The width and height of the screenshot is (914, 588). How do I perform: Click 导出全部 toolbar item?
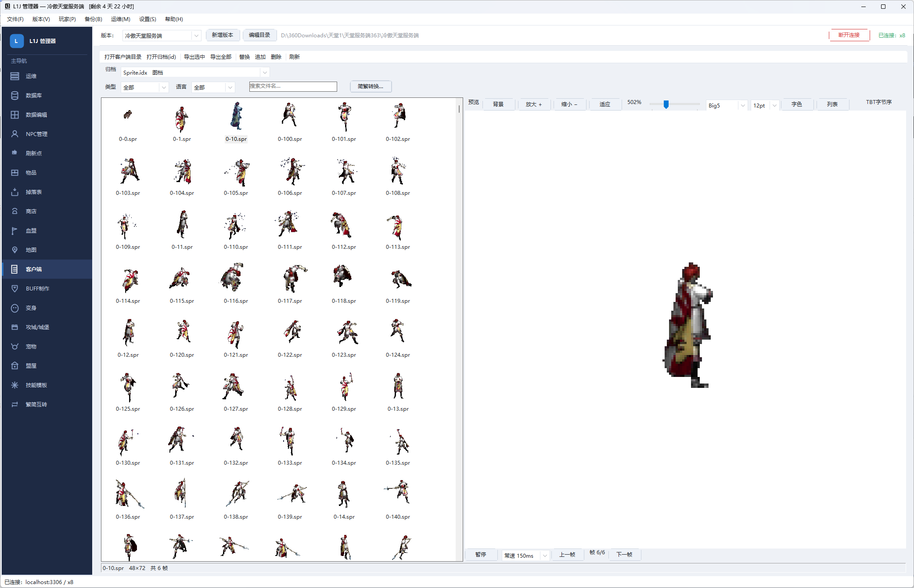[220, 57]
